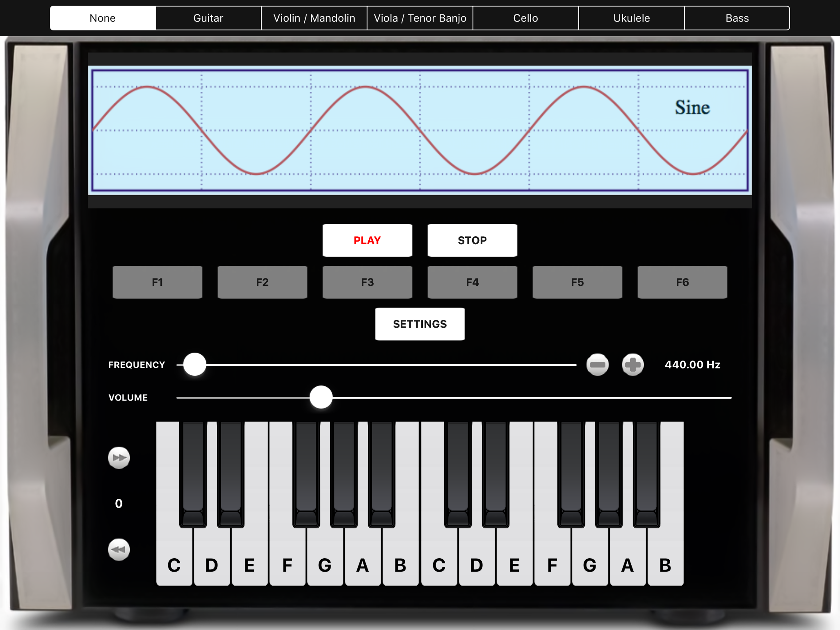The width and height of the screenshot is (840, 630).
Task: Shift octave down with rewind icon
Action: (119, 549)
